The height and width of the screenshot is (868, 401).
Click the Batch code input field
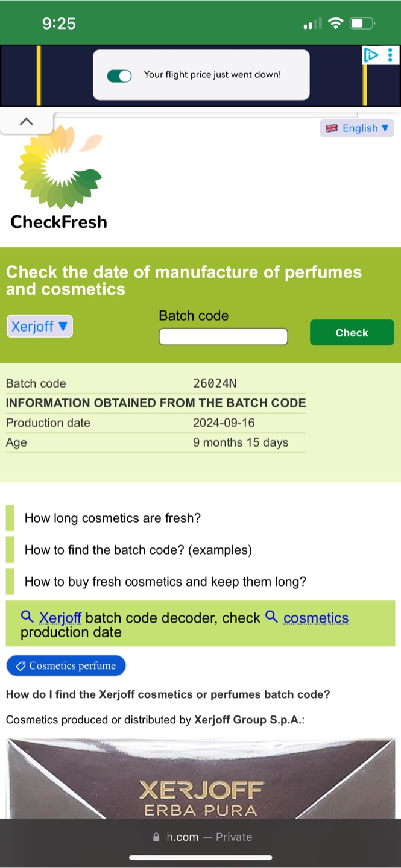coord(223,336)
